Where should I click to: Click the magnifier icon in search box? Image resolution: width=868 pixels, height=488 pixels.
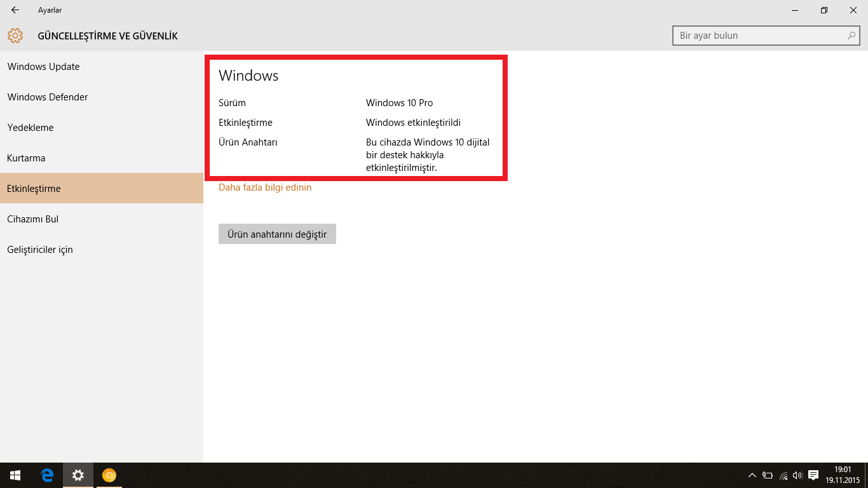(x=852, y=36)
